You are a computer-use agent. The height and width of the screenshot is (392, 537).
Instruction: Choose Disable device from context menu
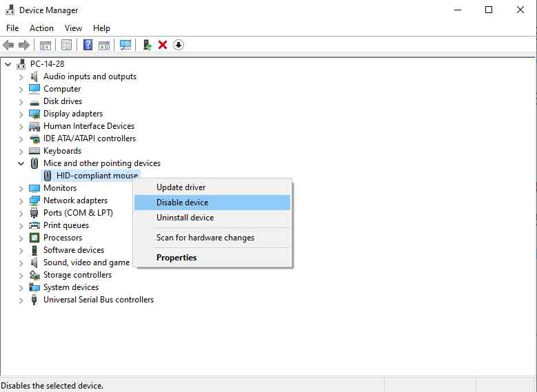point(212,203)
